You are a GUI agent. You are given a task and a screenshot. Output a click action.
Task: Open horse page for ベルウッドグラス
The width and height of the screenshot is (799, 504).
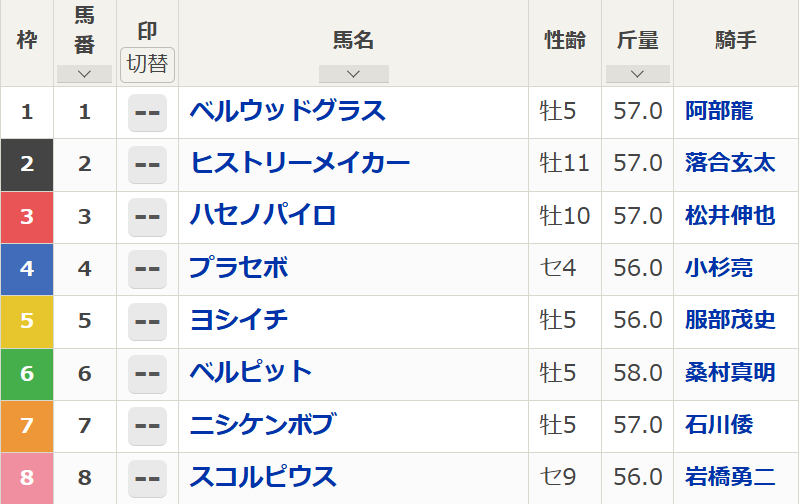coord(287,111)
